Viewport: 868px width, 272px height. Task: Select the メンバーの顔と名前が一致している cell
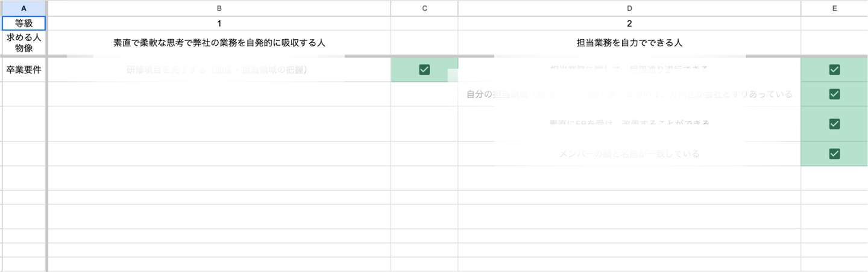[x=629, y=153]
